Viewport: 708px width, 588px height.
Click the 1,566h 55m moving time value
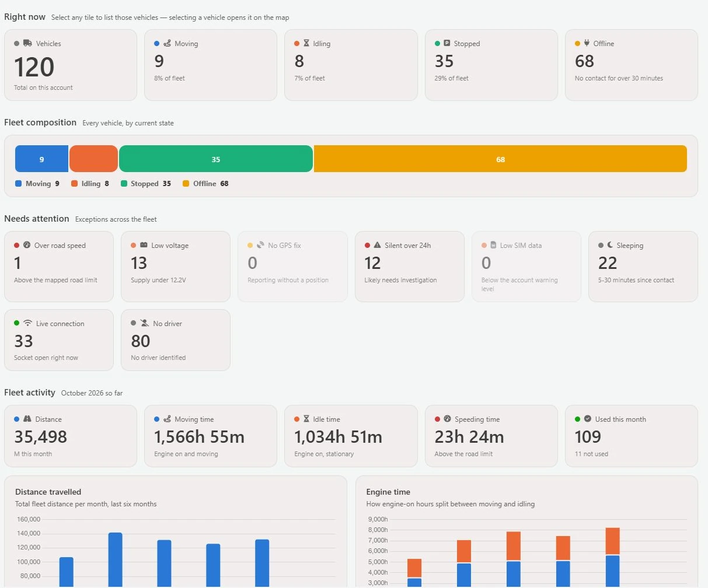pos(199,437)
